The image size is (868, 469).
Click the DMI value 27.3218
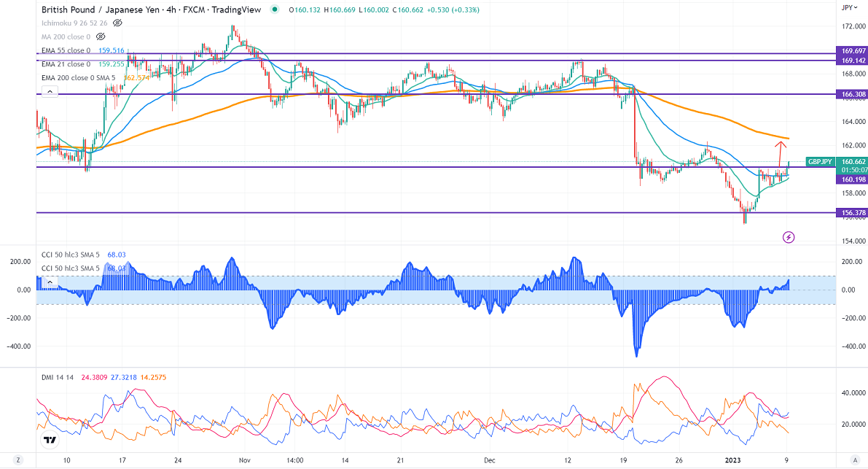point(123,378)
